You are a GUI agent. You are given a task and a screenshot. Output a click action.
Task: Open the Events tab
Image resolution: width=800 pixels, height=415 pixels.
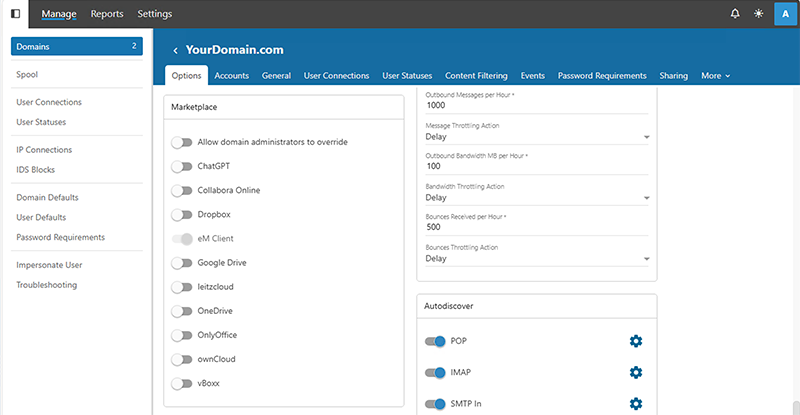[533, 76]
